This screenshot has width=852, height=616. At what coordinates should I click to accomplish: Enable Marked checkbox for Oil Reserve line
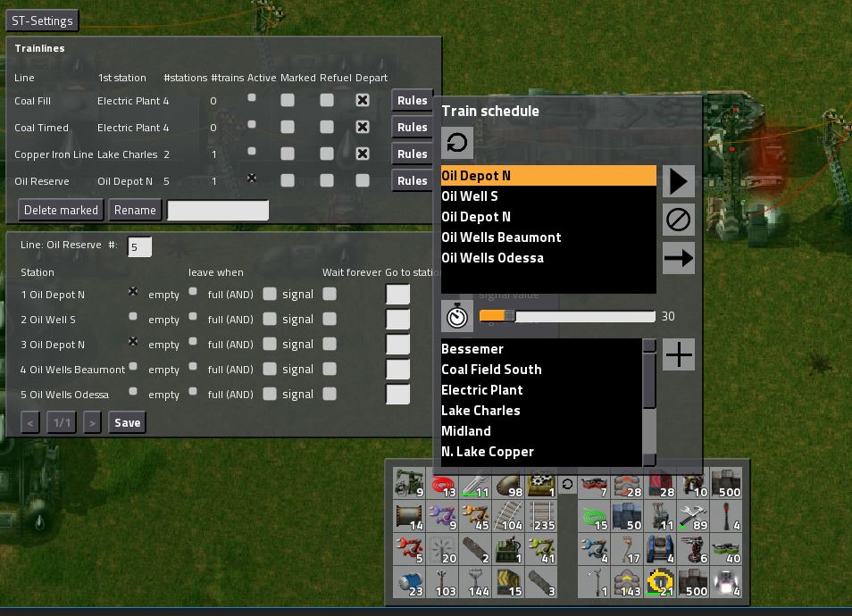[x=288, y=180]
